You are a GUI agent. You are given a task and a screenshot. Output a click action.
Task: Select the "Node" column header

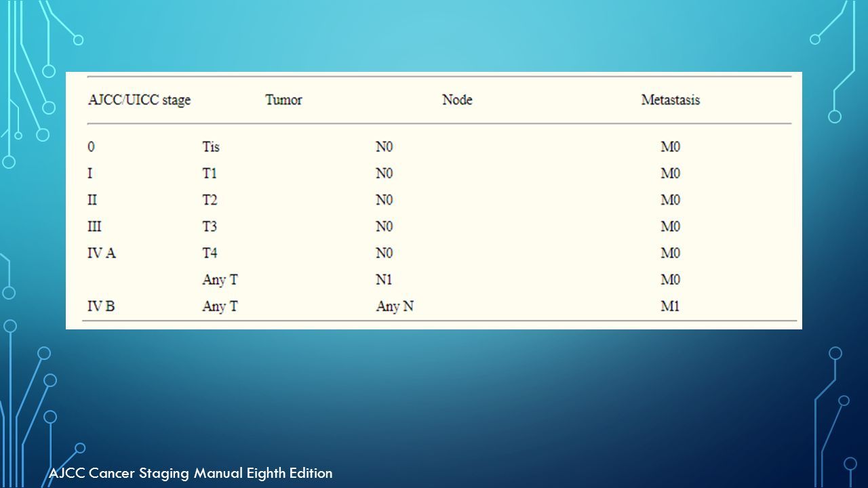pos(457,100)
